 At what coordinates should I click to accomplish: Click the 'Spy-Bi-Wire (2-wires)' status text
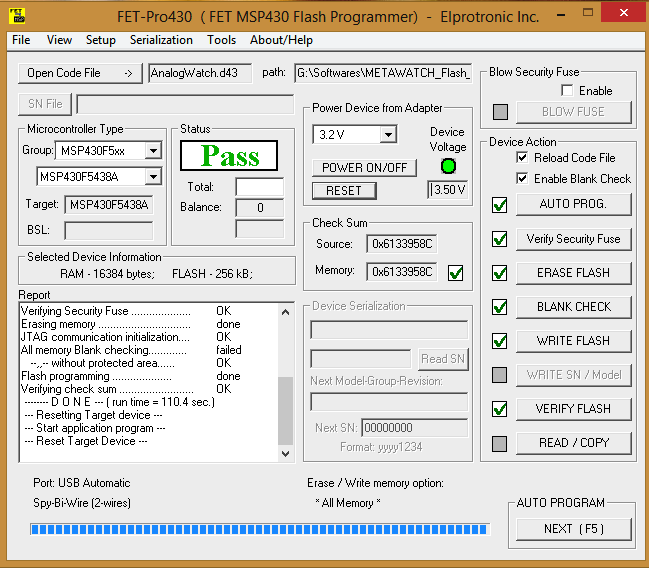pos(82,503)
